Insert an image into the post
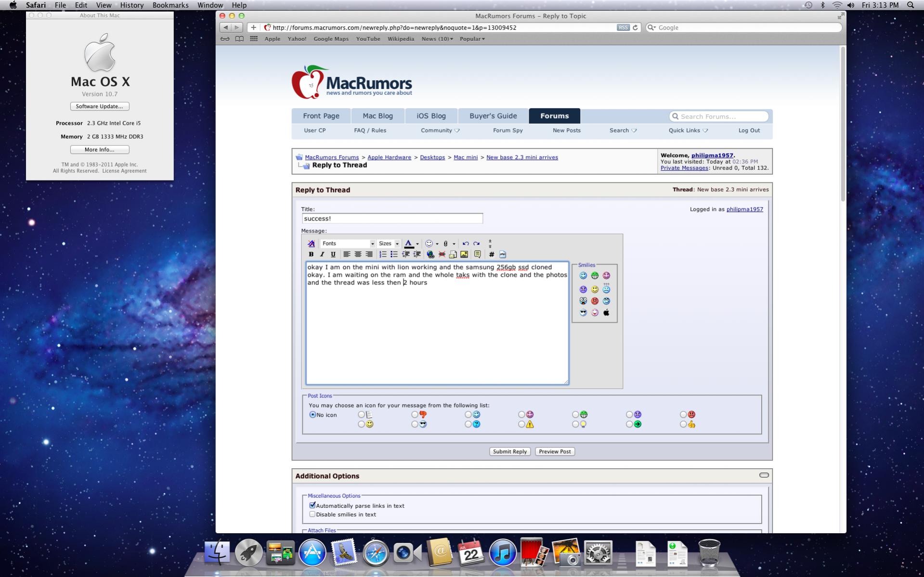Image resolution: width=924 pixels, height=577 pixels. pyautogui.click(x=464, y=254)
